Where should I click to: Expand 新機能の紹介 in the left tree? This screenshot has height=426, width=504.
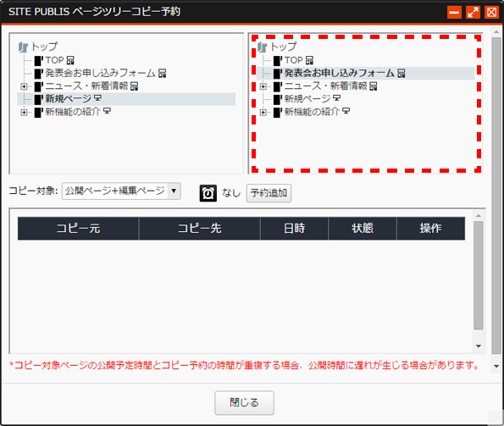point(24,112)
